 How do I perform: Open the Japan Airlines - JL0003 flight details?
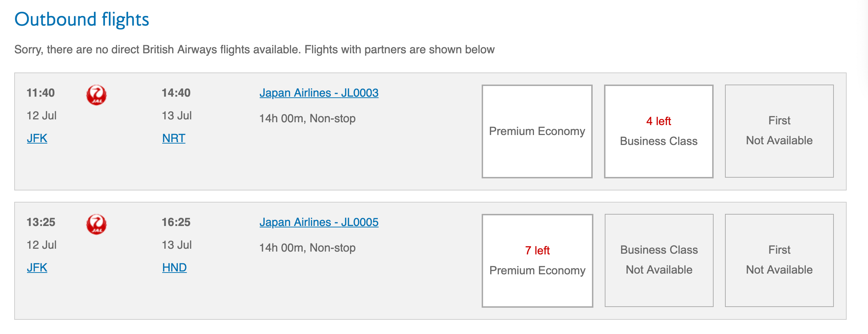point(319,93)
